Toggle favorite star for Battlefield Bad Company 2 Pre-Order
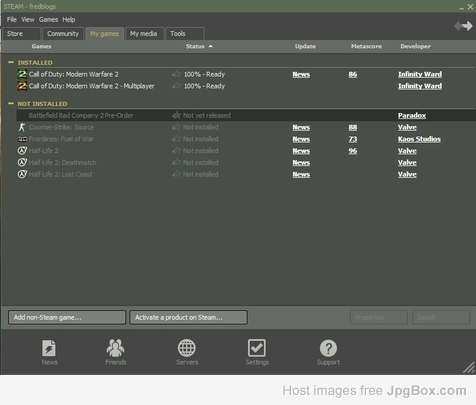This screenshot has height=405, width=476. coord(177,115)
